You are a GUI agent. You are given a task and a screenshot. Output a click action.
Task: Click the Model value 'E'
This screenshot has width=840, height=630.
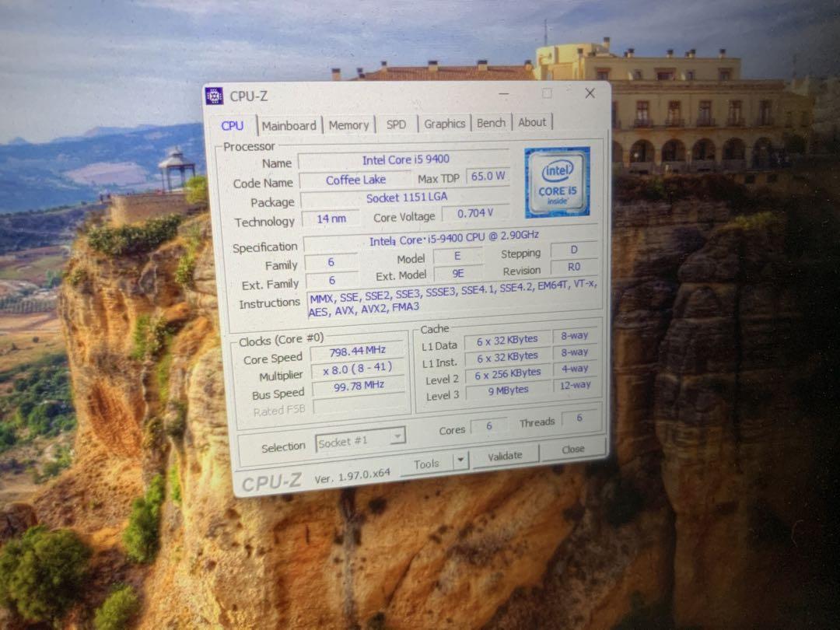[x=457, y=256]
